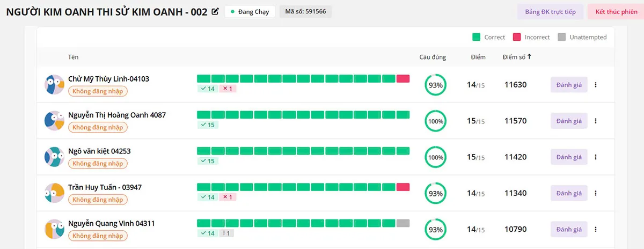Viewport: 644px width, 249px height.
Task: Click the session title NGƯỜI KIM OANH THI SỬ KIM OANH - 002
Action: tap(107, 12)
